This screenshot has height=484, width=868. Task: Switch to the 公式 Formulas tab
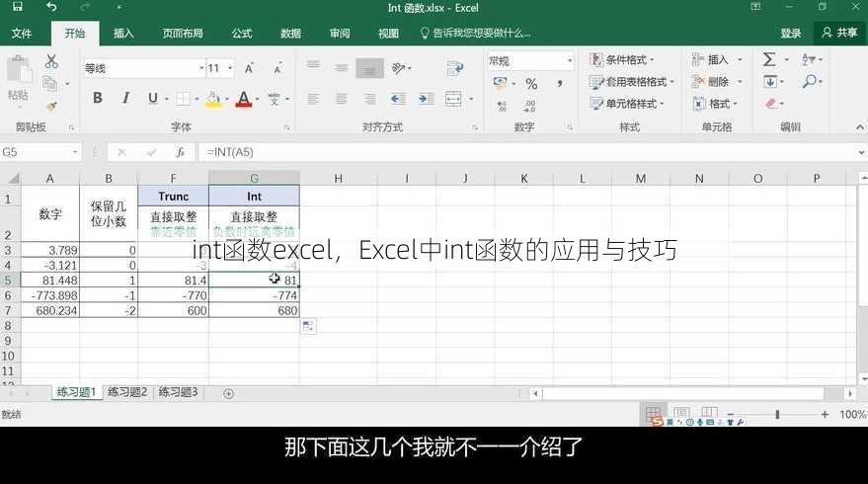pyautogui.click(x=242, y=34)
